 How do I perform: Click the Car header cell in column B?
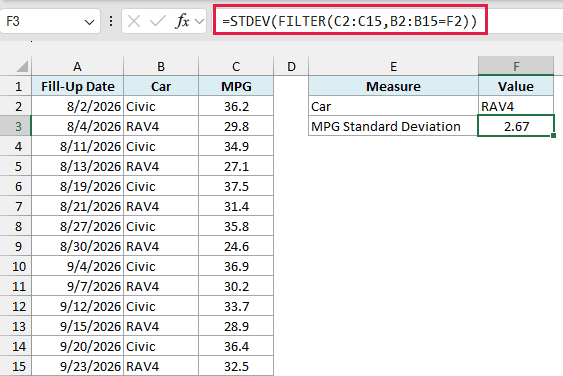161,86
